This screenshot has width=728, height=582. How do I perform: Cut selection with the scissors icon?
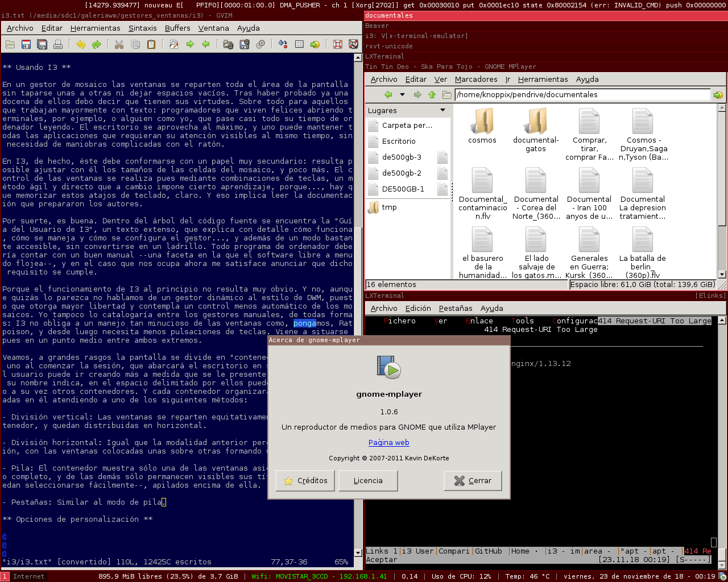point(119,44)
